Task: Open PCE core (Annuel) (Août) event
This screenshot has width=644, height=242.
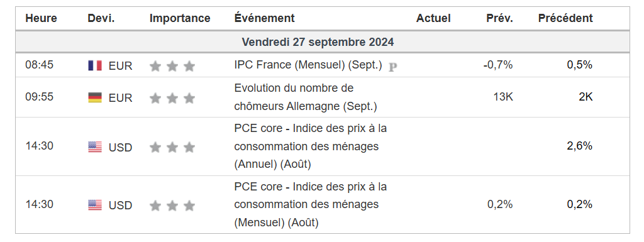Action: pos(311,146)
